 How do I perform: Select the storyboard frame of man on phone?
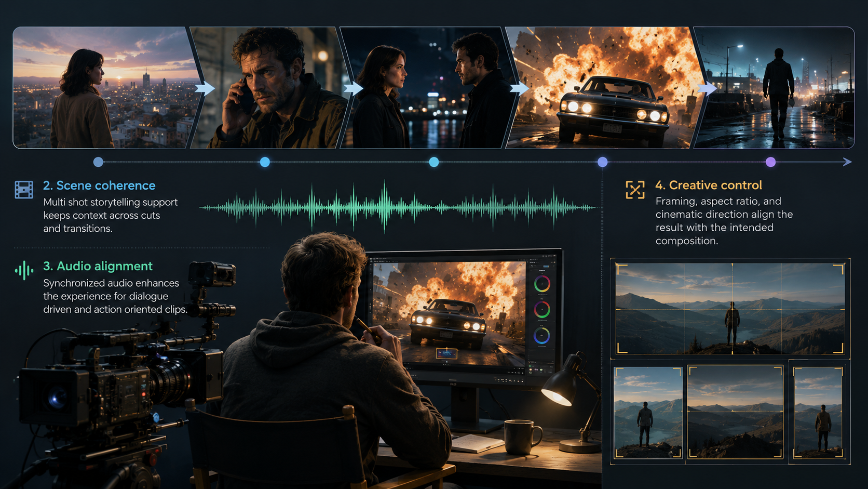270,87
